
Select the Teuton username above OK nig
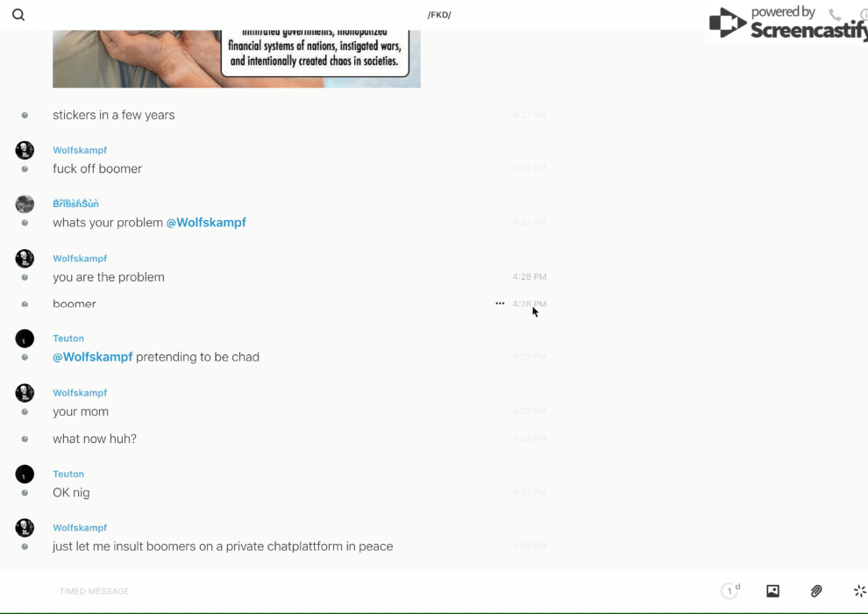click(x=68, y=474)
